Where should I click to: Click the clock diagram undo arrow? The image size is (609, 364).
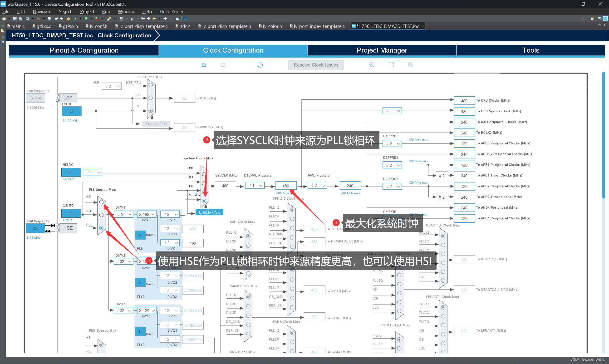(204, 65)
